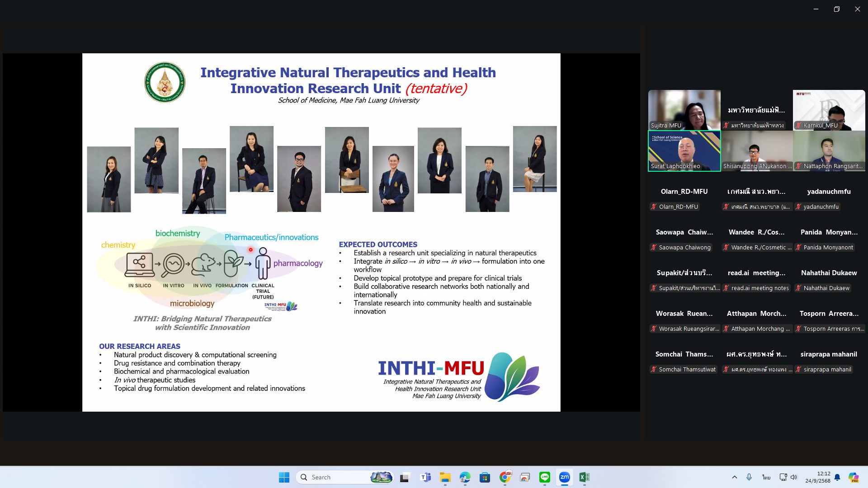Open the volume control in system tray

[794, 477]
